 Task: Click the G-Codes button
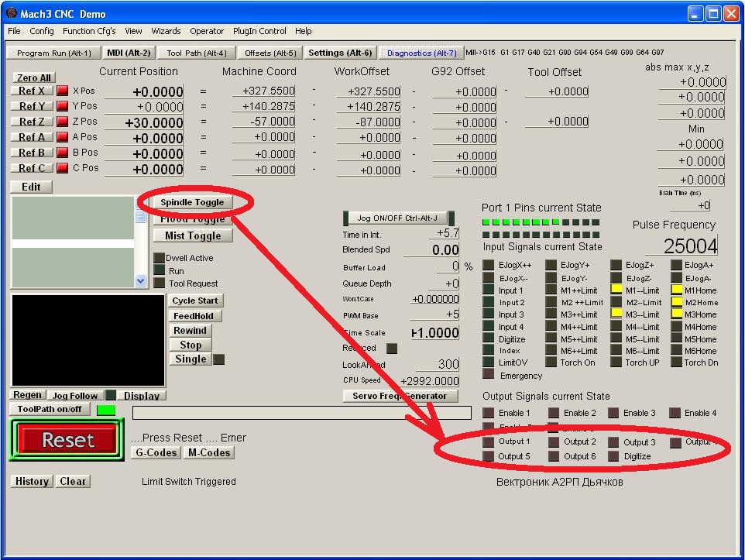[x=156, y=452]
